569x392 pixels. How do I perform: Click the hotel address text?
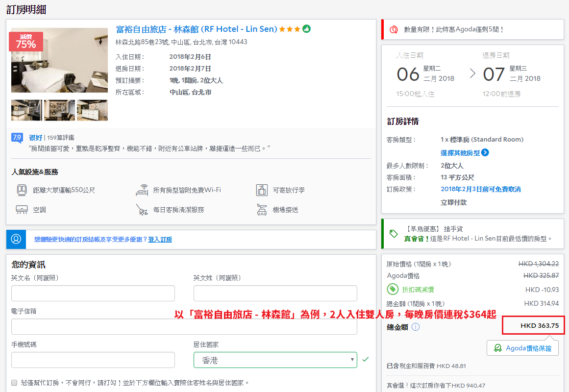(181, 42)
